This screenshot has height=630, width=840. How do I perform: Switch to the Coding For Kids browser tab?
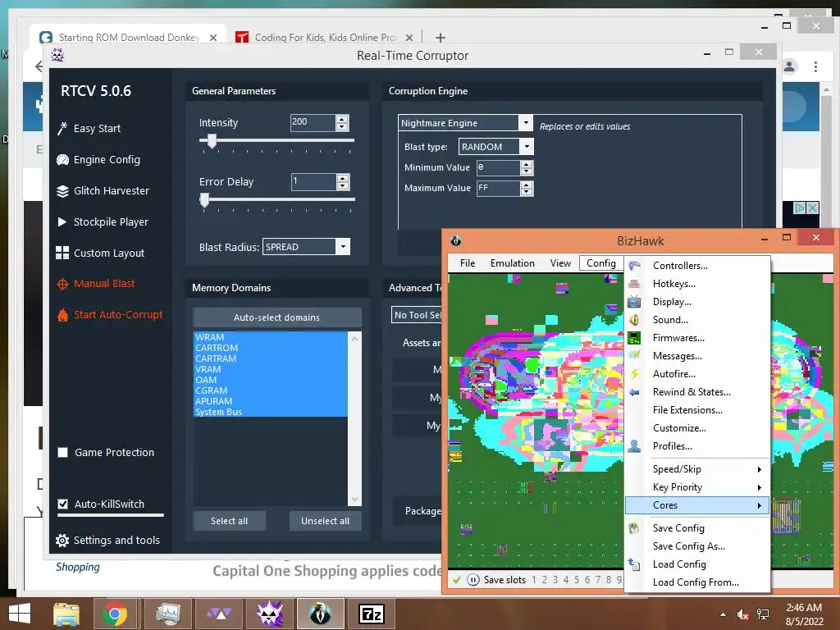[325, 38]
